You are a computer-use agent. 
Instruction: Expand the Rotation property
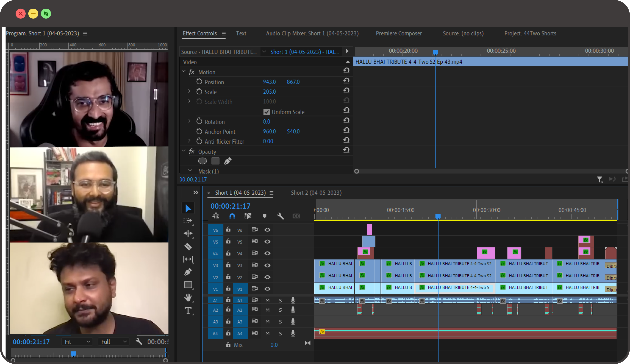189,121
